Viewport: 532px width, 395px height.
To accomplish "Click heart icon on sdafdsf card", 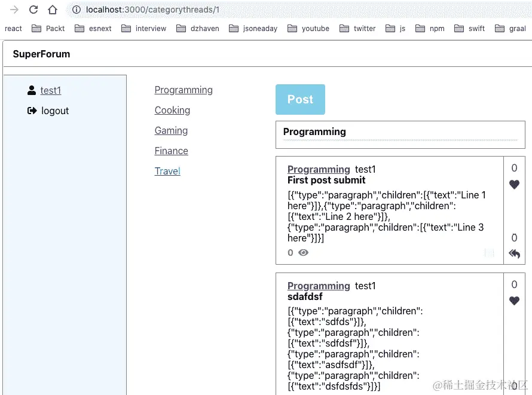I will click(x=514, y=301).
